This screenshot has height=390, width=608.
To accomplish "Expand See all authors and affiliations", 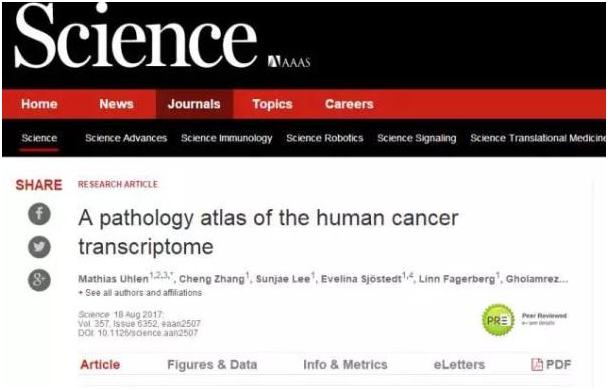I will [140, 293].
